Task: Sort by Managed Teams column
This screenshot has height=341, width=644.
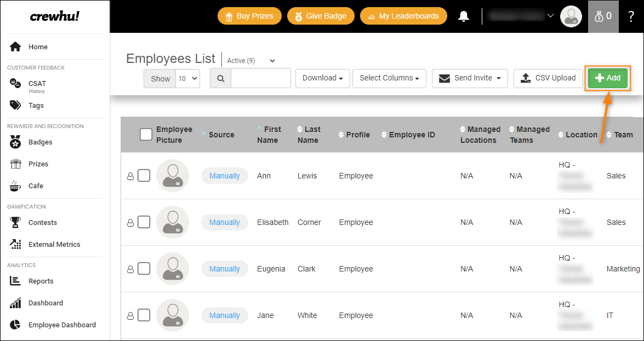Action: [529, 135]
